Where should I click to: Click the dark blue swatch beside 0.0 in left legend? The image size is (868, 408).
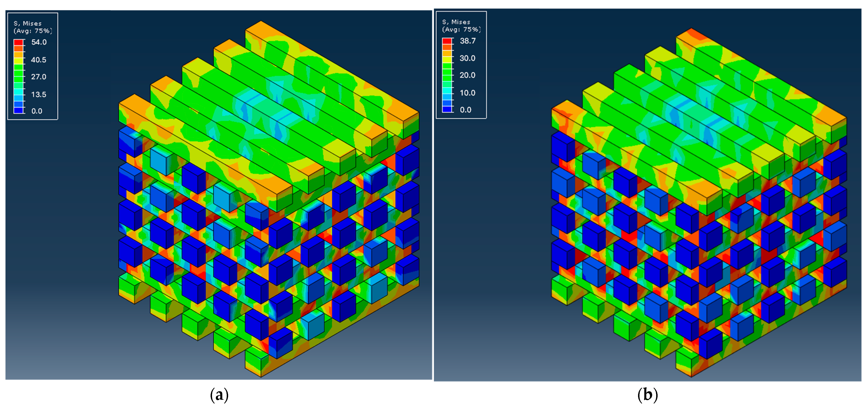[19, 110]
